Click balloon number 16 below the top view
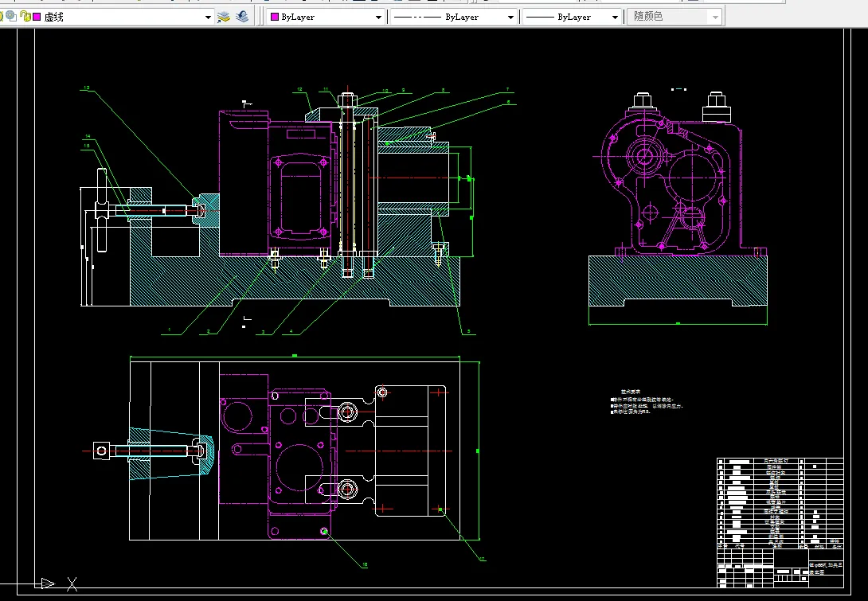This screenshot has width=868, height=601. tap(365, 565)
